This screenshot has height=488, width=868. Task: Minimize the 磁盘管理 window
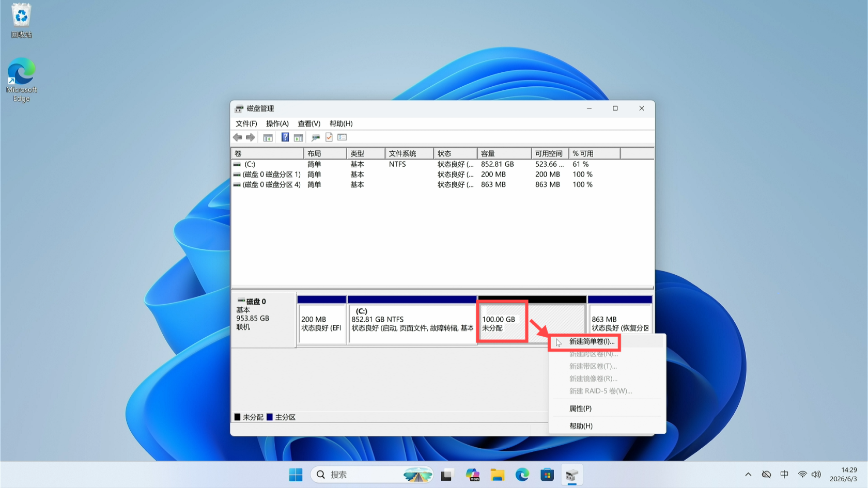point(589,108)
